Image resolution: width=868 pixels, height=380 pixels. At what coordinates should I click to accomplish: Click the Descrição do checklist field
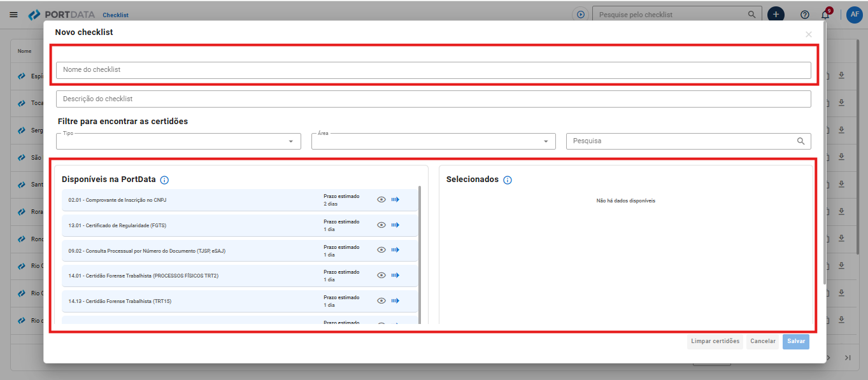434,99
